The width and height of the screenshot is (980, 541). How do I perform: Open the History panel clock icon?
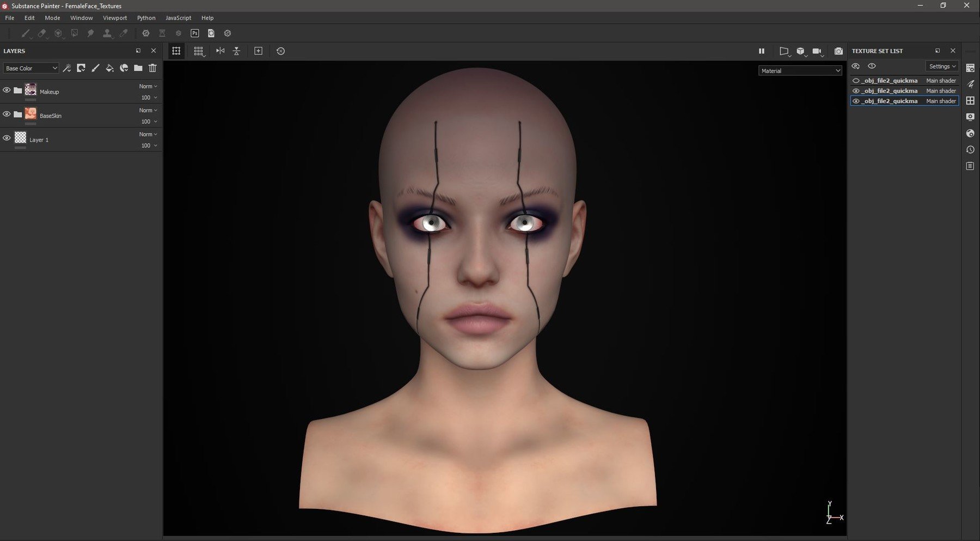[970, 149]
